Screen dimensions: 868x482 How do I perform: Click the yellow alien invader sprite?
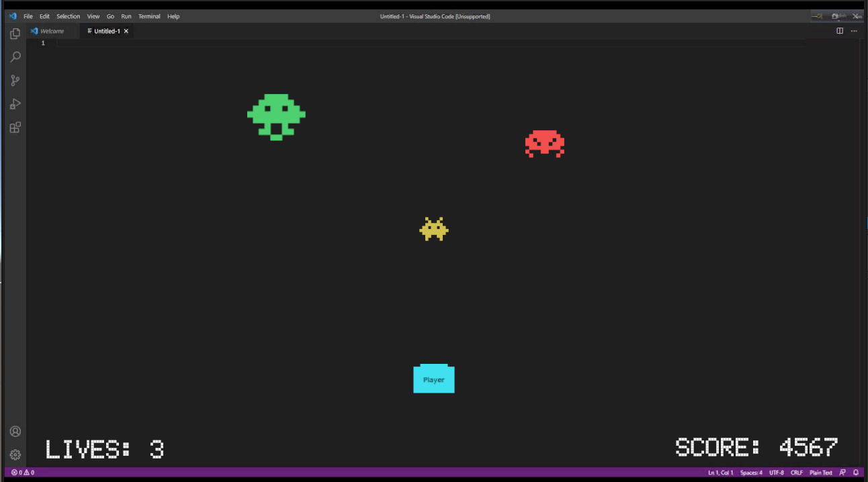pyautogui.click(x=434, y=229)
